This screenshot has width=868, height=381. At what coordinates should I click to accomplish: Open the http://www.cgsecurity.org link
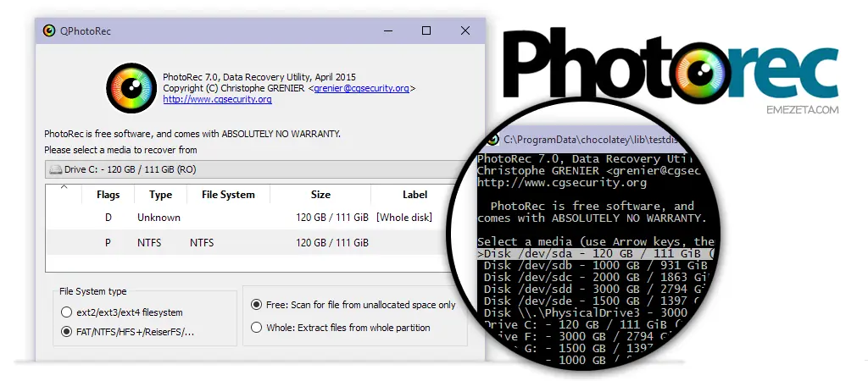218,100
